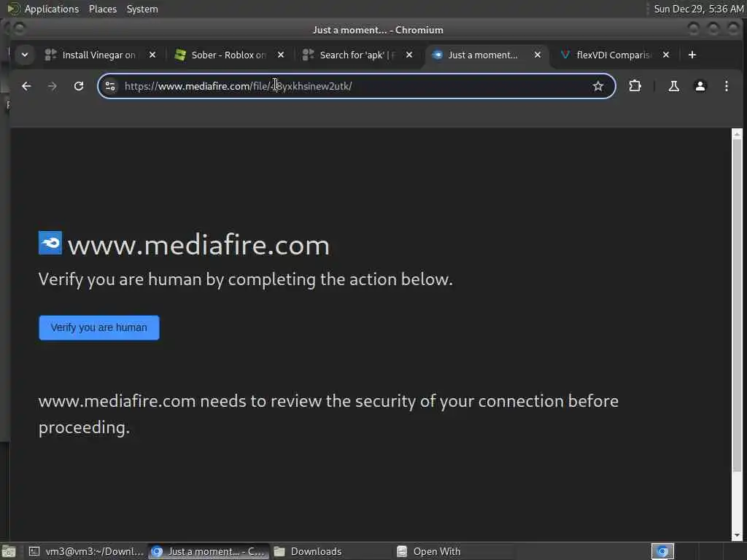Click the show desktop icon in taskbar

tap(9, 551)
